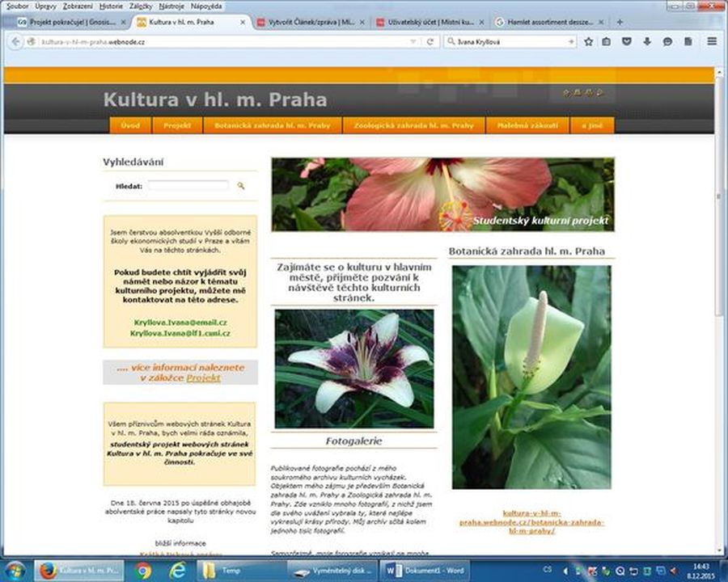The image size is (728, 582).
Task: Go back with the browser back arrow
Action: 15,42
